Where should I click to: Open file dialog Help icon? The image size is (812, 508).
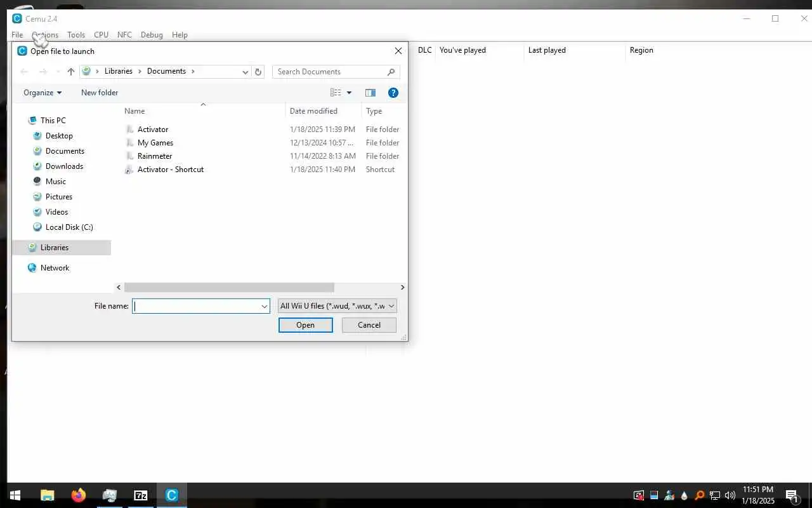click(x=393, y=93)
